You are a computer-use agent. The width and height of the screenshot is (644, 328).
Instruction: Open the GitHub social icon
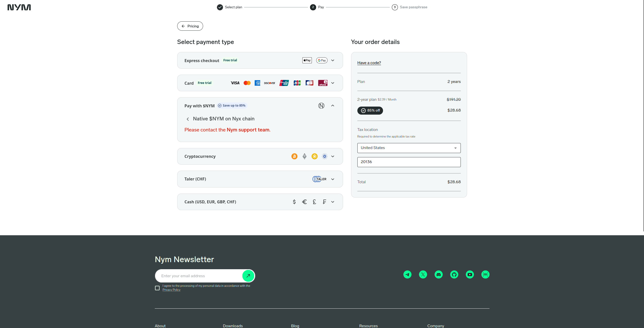point(454,274)
